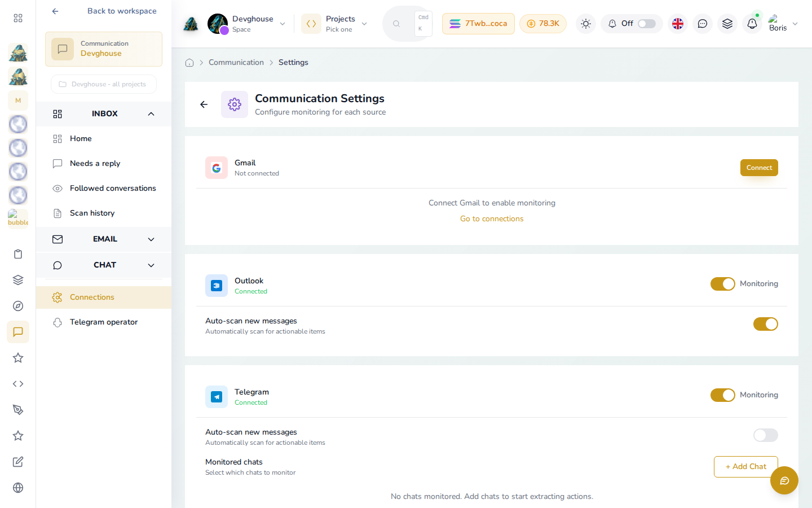812x508 pixels.
Task: Click the Gmail Connect button
Action: (x=759, y=168)
